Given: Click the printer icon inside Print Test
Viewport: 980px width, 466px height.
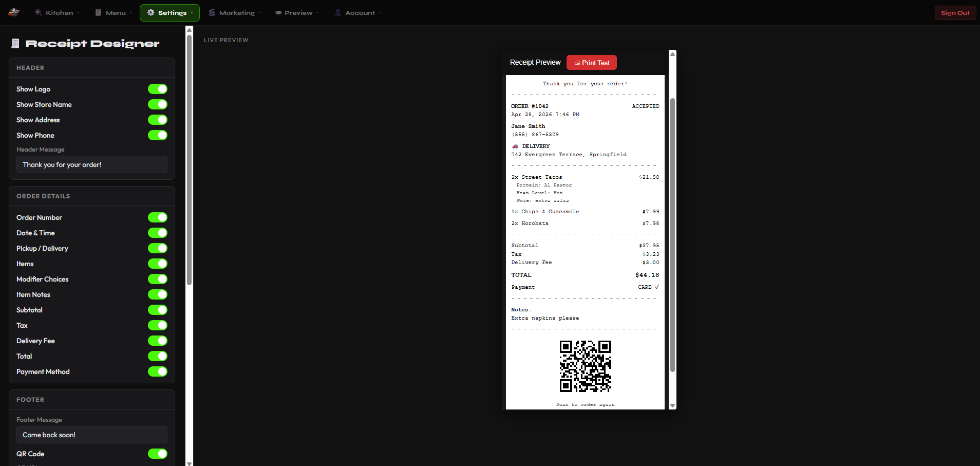Looking at the screenshot, I should point(578,62).
